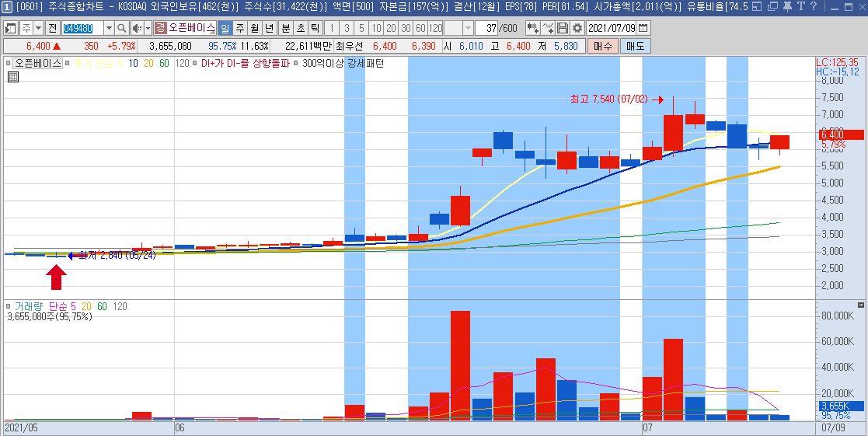868x436 pixels.
Task: Toggle the left panel layout icon
Action: click(10, 28)
